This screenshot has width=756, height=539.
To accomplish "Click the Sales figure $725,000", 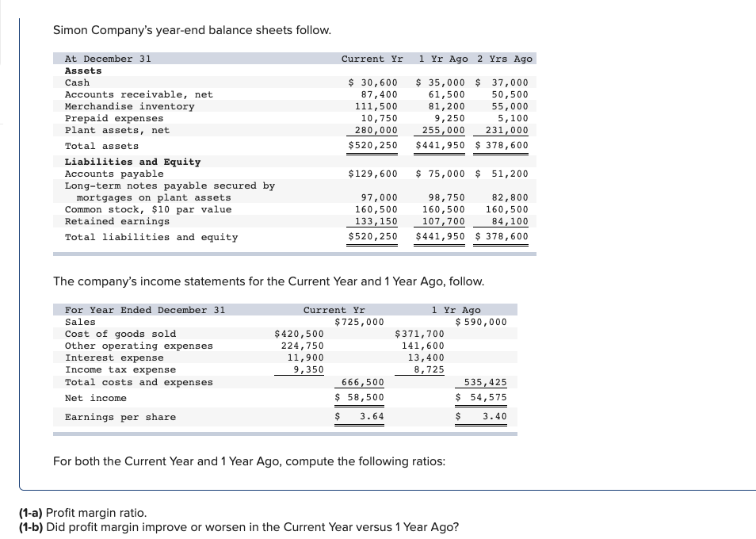I will click(359, 322).
